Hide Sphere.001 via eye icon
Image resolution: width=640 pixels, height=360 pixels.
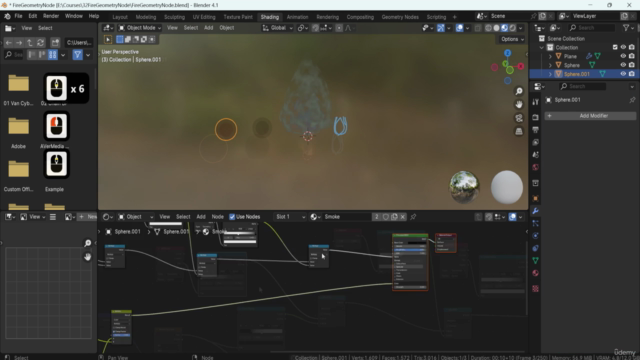[623, 74]
